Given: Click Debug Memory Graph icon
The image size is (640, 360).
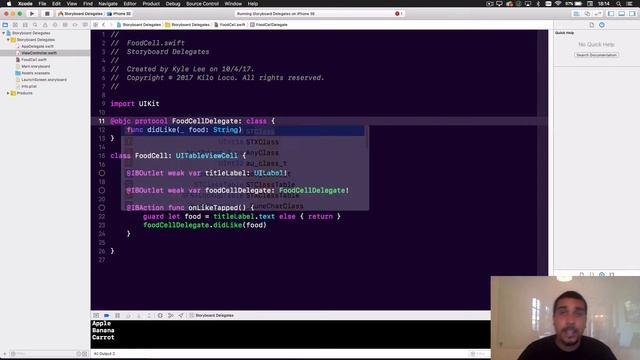Looking at the screenshot, I should 171,316.
